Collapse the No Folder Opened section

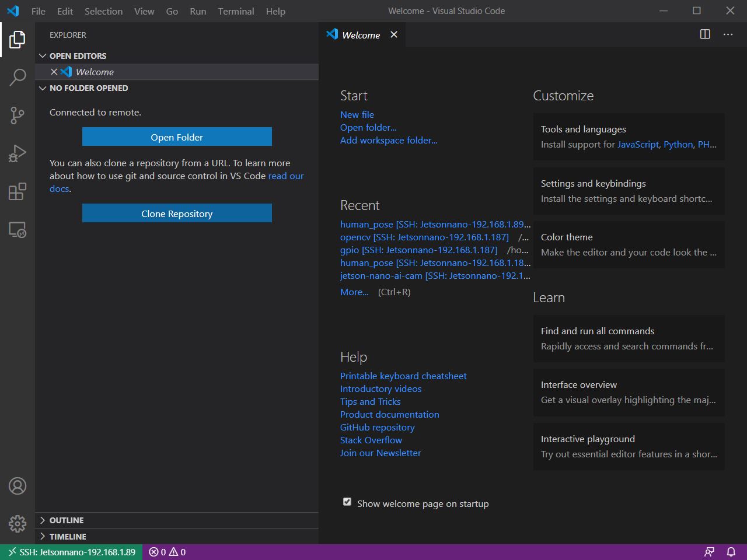(177, 88)
